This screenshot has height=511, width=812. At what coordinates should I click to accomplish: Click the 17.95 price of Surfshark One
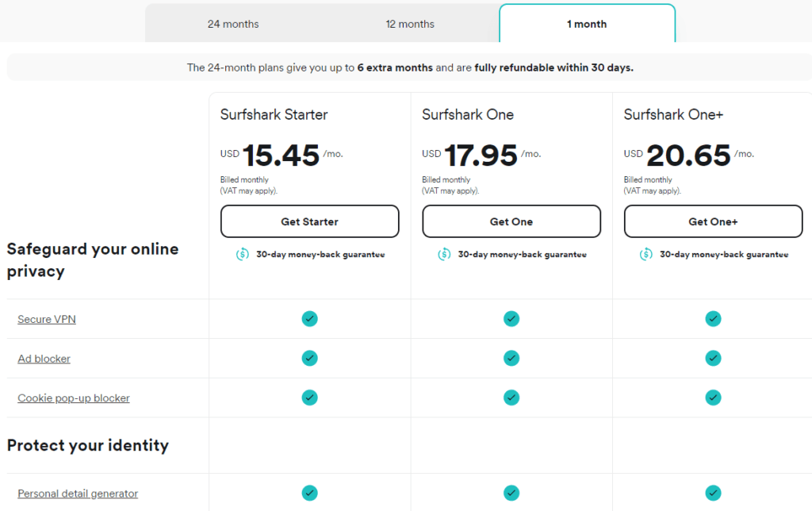pos(481,156)
